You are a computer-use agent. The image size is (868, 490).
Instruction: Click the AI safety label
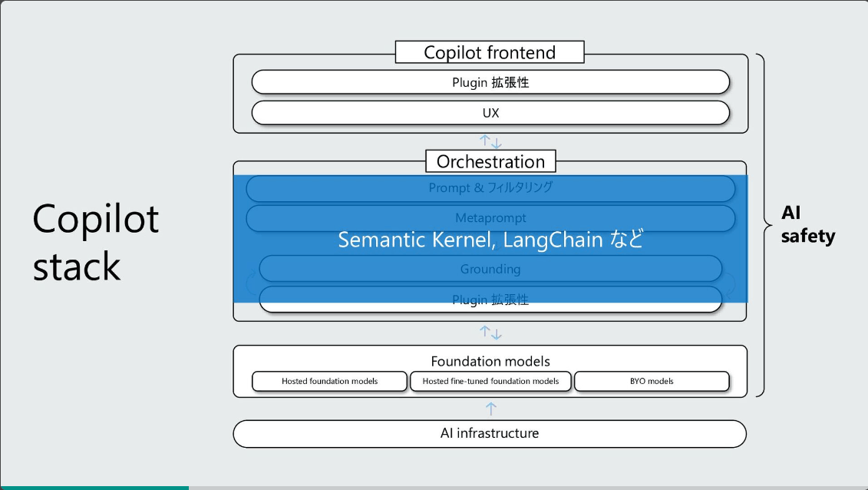[x=807, y=224]
